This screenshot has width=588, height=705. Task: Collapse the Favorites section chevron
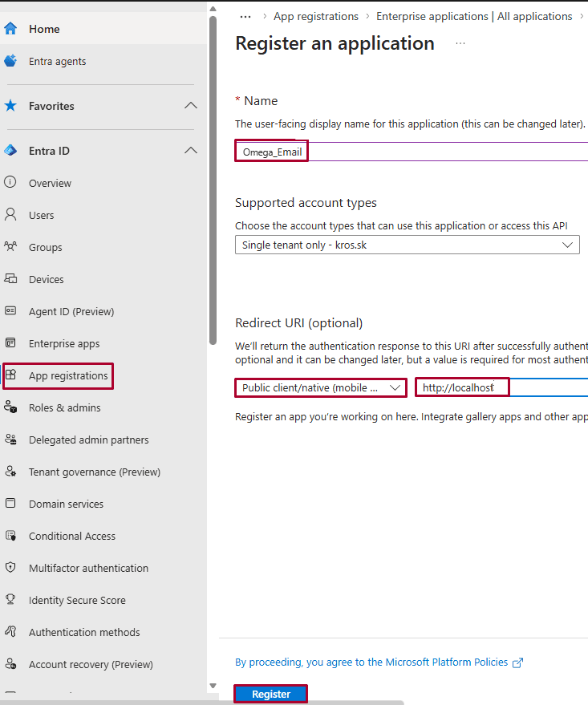tap(191, 106)
